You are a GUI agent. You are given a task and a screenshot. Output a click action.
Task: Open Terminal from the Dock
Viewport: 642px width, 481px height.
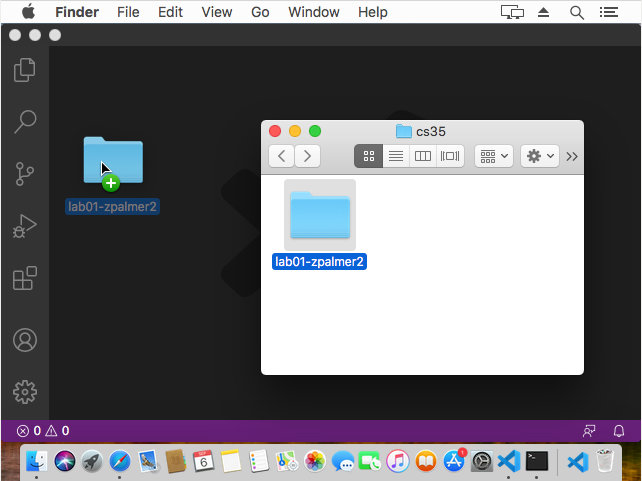(x=537, y=461)
